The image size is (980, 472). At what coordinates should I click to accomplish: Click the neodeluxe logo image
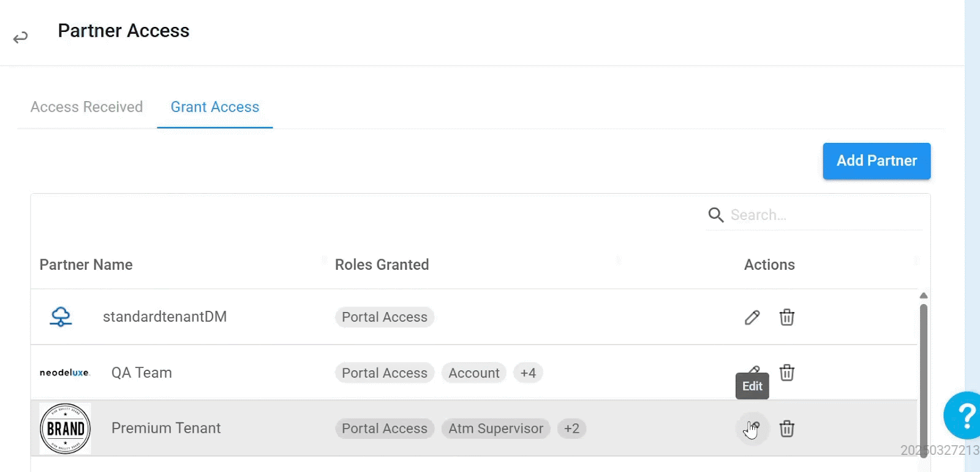(x=64, y=373)
